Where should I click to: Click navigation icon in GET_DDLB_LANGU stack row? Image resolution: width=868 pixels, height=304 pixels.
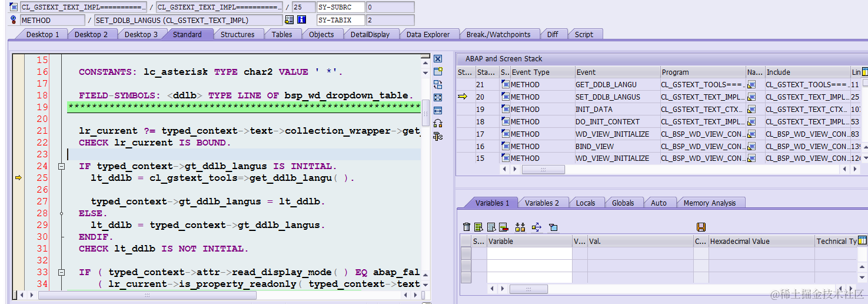click(751, 84)
